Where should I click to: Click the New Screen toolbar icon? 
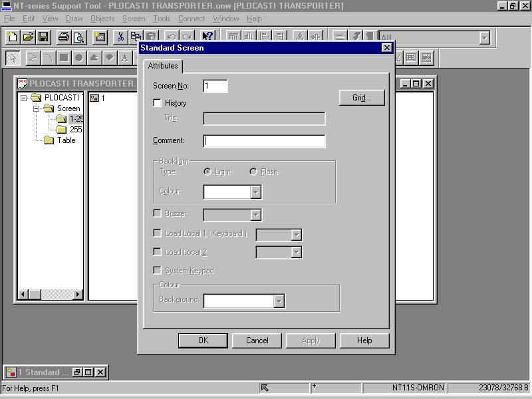(x=100, y=37)
